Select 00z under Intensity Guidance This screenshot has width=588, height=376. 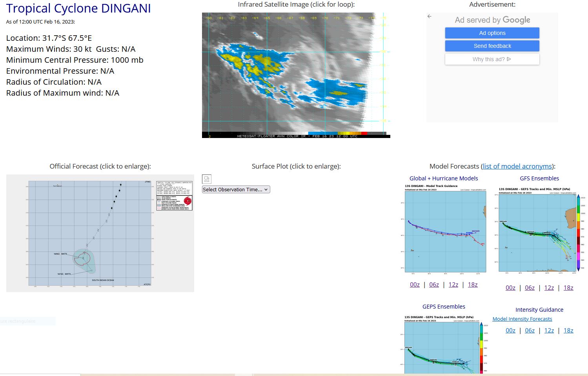coord(510,331)
